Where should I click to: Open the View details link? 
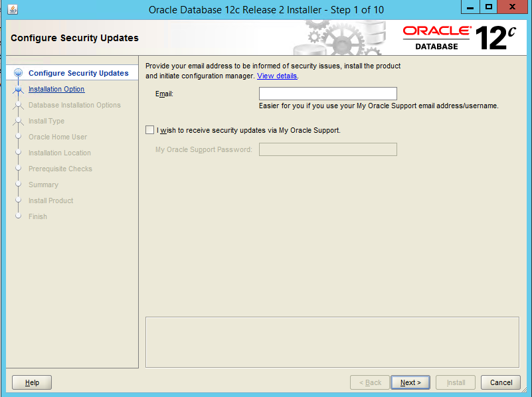pos(277,76)
